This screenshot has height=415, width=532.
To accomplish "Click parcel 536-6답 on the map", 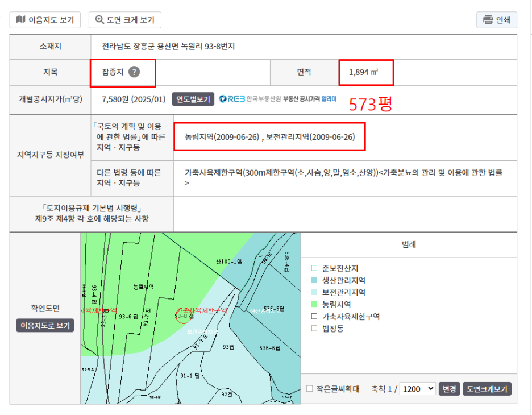I will pos(271,348).
